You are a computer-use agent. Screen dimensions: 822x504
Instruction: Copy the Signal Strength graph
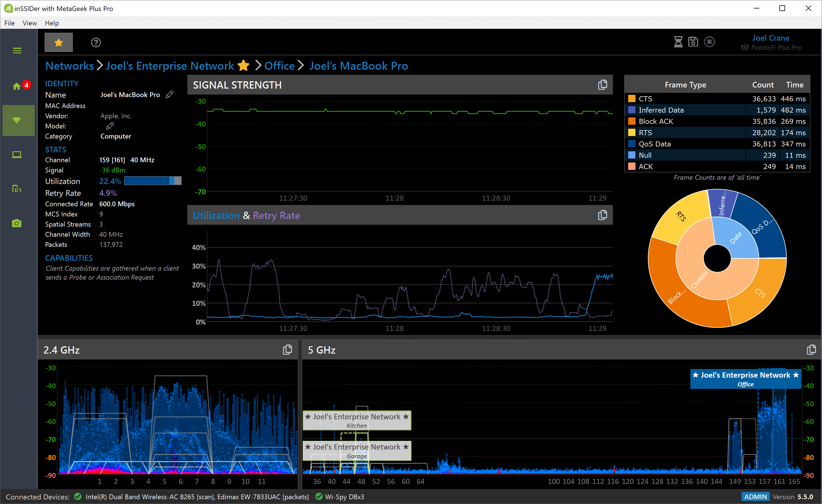pyautogui.click(x=602, y=85)
